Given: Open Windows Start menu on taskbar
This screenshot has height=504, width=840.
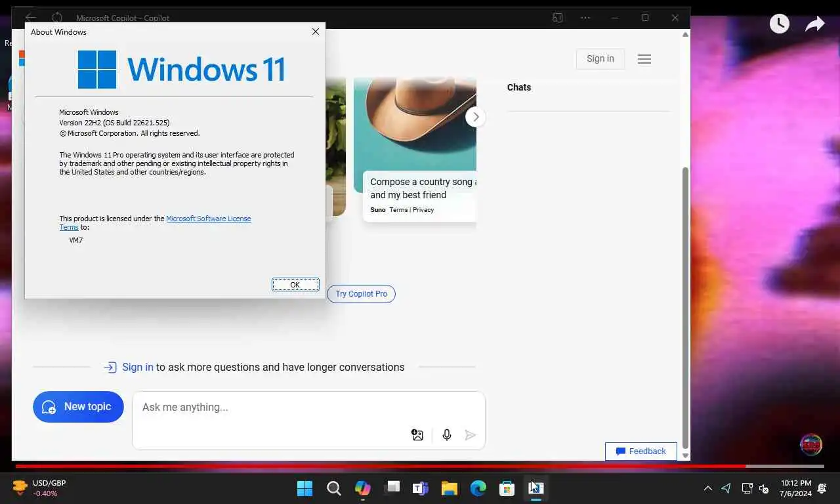Looking at the screenshot, I should 304,488.
